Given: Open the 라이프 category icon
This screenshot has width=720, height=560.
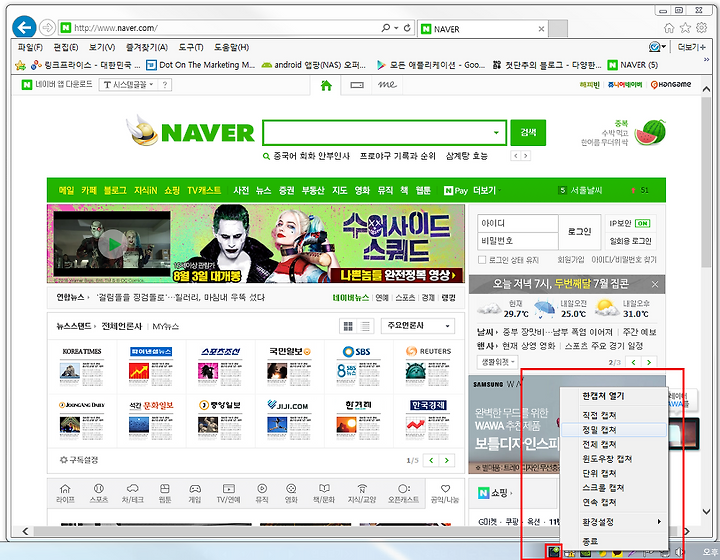Looking at the screenshot, I should click(x=65, y=493).
